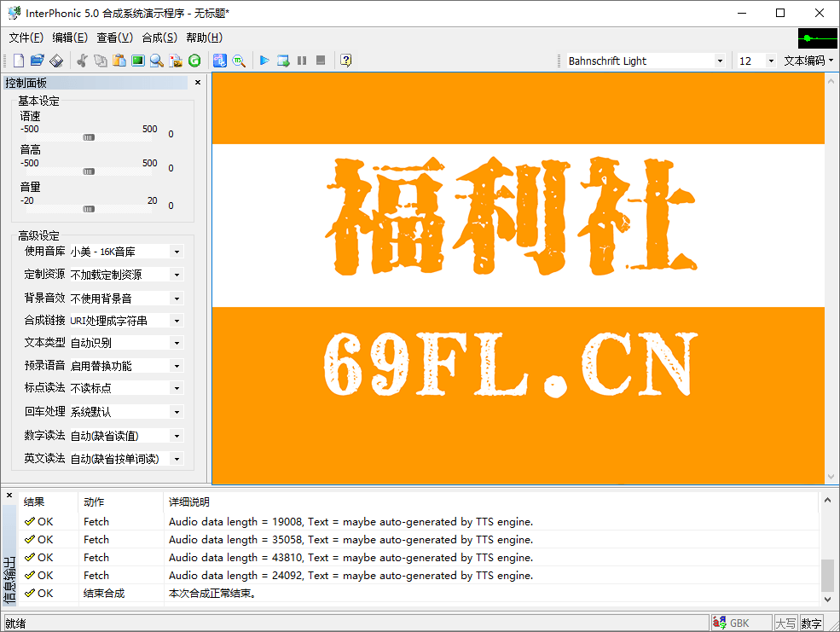Stop the synthesis playback

(321, 61)
